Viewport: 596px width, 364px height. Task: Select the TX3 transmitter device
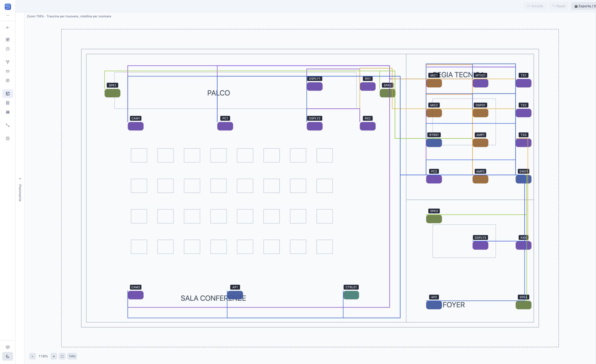[523, 143]
